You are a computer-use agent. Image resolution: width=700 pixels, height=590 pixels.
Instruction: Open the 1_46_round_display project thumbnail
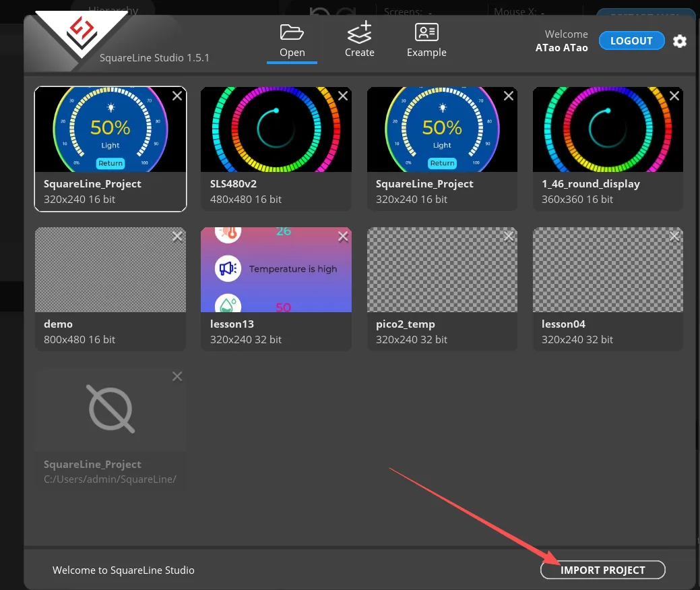(608, 129)
